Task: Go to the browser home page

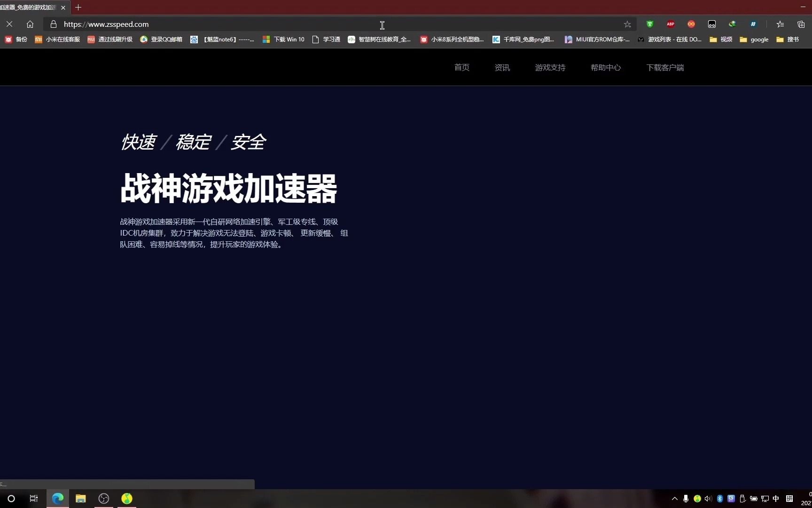Action: (30, 24)
